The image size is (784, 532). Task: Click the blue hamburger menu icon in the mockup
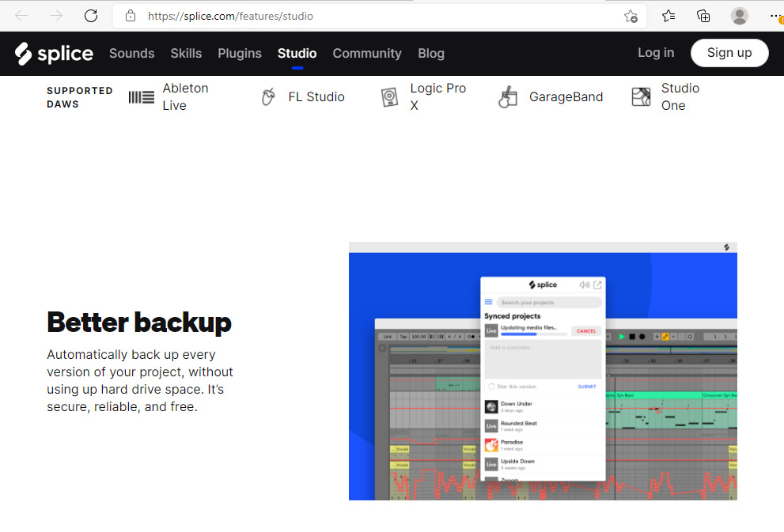(488, 302)
